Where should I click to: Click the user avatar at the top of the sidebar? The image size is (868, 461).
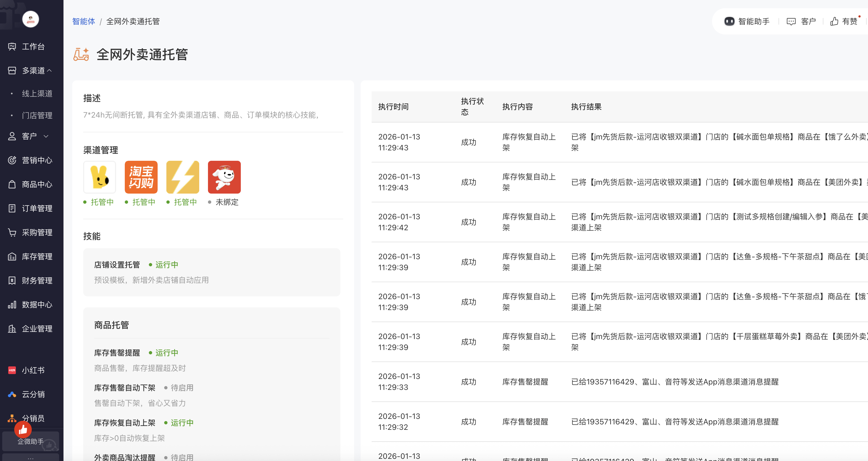pos(31,19)
